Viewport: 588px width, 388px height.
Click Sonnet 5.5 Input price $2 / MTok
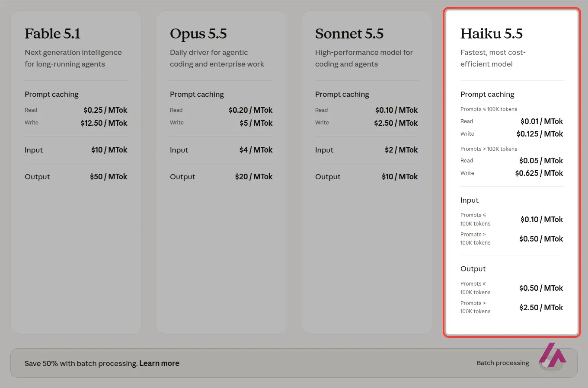click(401, 150)
